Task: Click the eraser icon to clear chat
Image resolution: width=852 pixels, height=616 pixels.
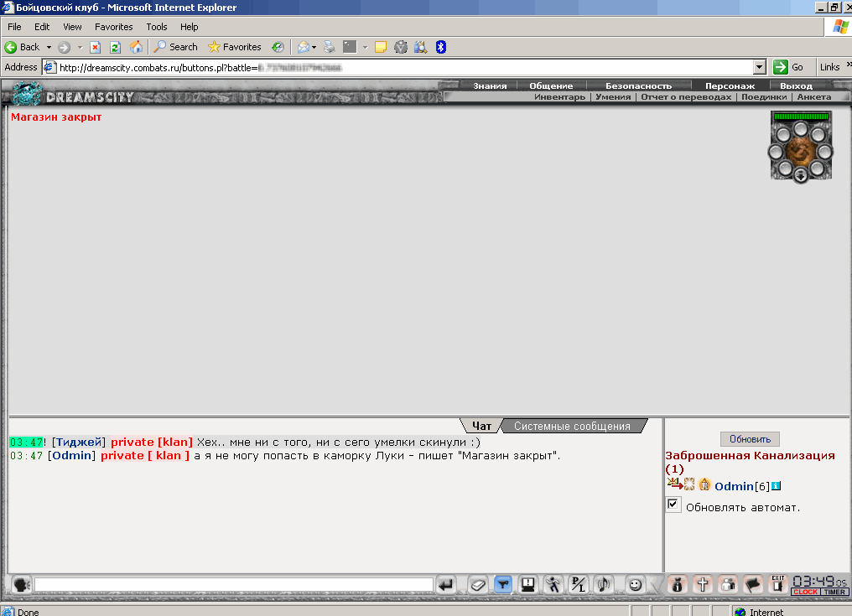Action: 478,585
